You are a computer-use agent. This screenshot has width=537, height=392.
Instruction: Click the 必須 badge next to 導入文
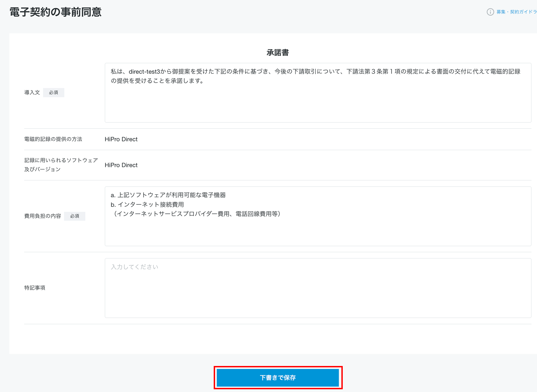(x=53, y=93)
